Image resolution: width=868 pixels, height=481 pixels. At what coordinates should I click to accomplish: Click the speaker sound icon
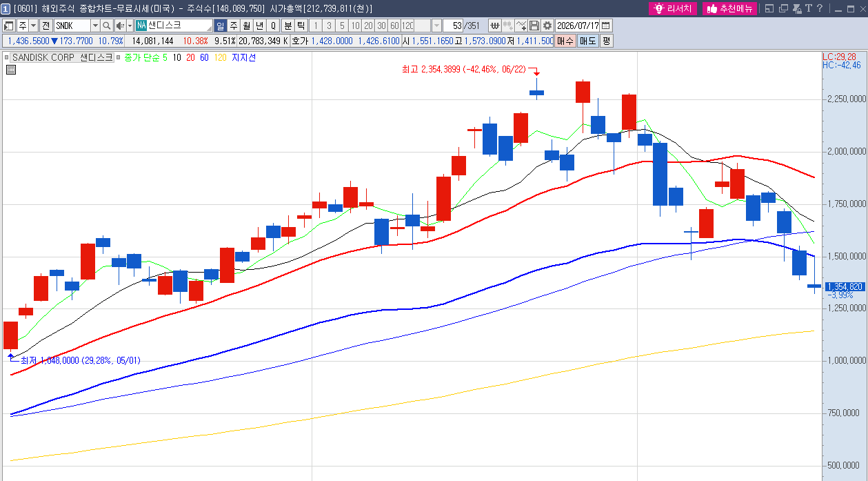point(120,26)
